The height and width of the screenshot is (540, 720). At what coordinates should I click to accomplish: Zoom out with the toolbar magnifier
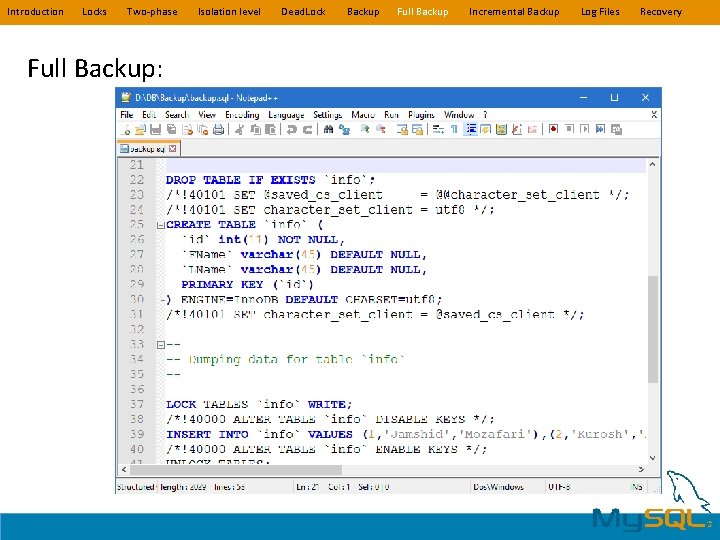381,129
